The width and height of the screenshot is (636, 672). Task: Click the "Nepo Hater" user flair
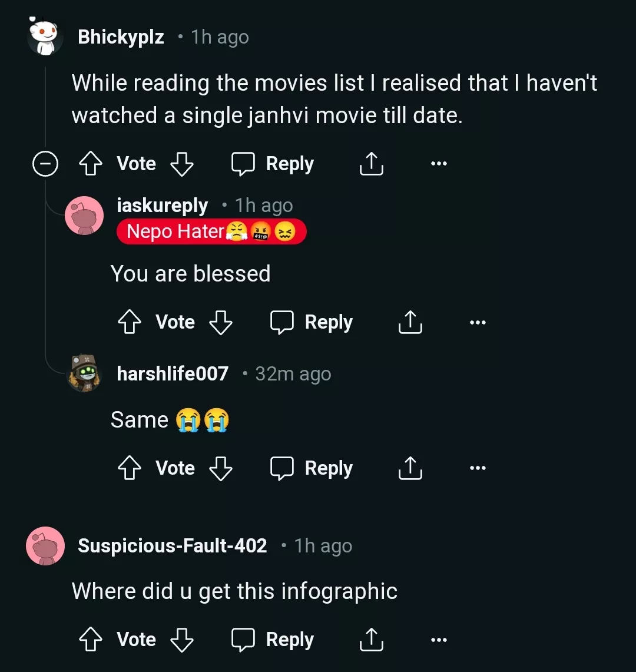[211, 231]
